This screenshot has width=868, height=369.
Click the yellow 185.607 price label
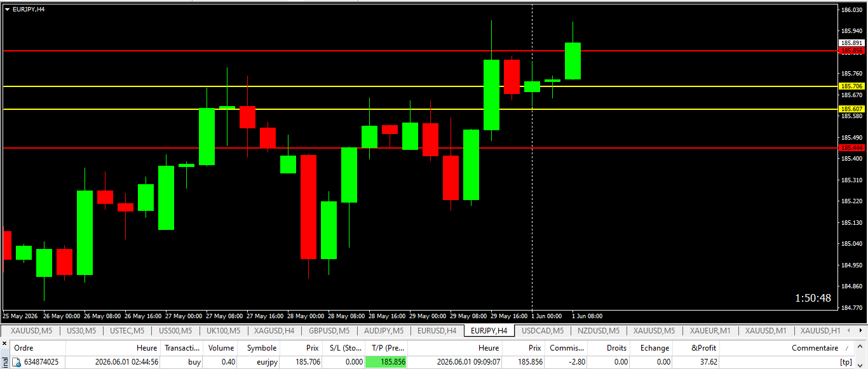[852, 109]
